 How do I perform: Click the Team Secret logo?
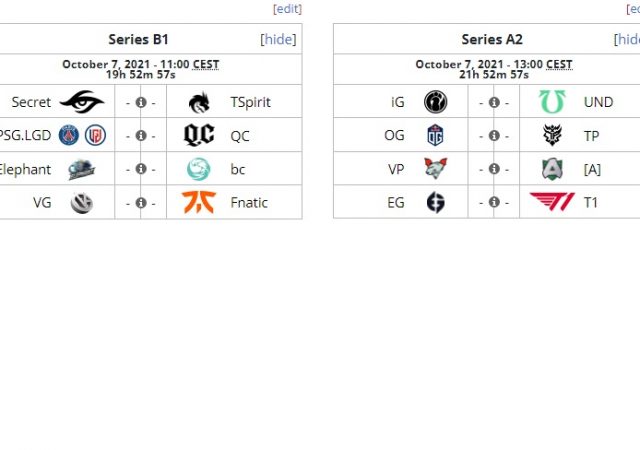pos(81,102)
